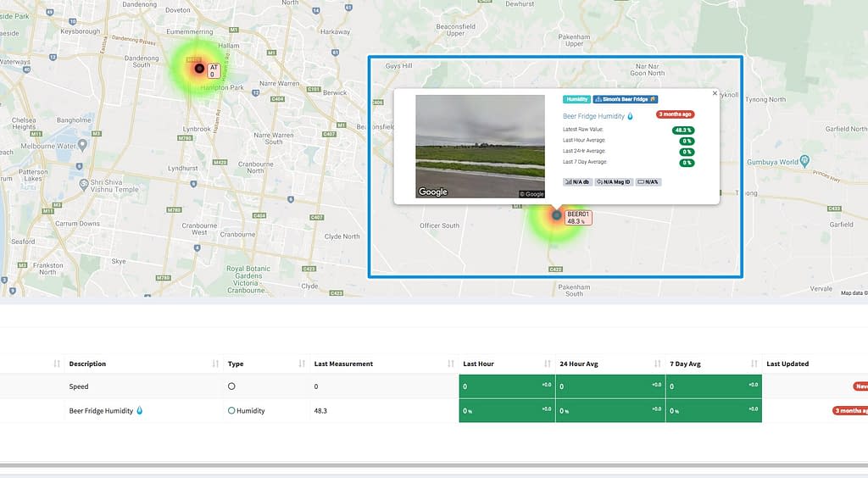Close the Beer Fridge Humidity map popup
Viewport: 868px width, 478px height.
click(x=715, y=93)
